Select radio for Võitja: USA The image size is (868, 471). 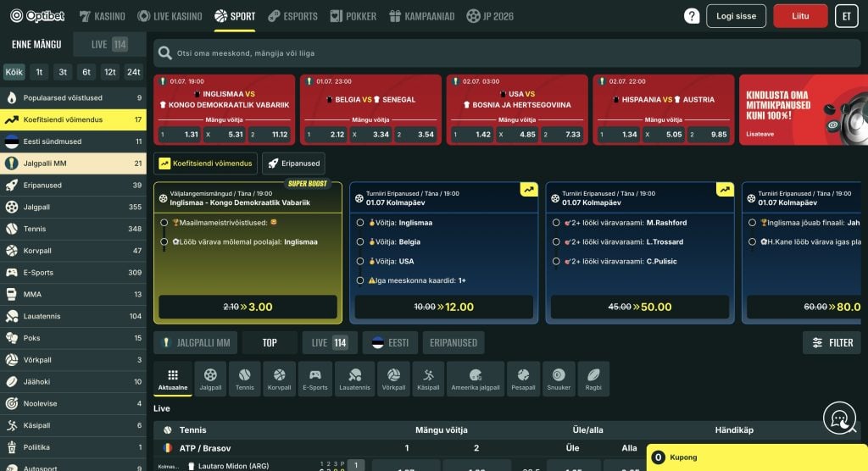[359, 261]
